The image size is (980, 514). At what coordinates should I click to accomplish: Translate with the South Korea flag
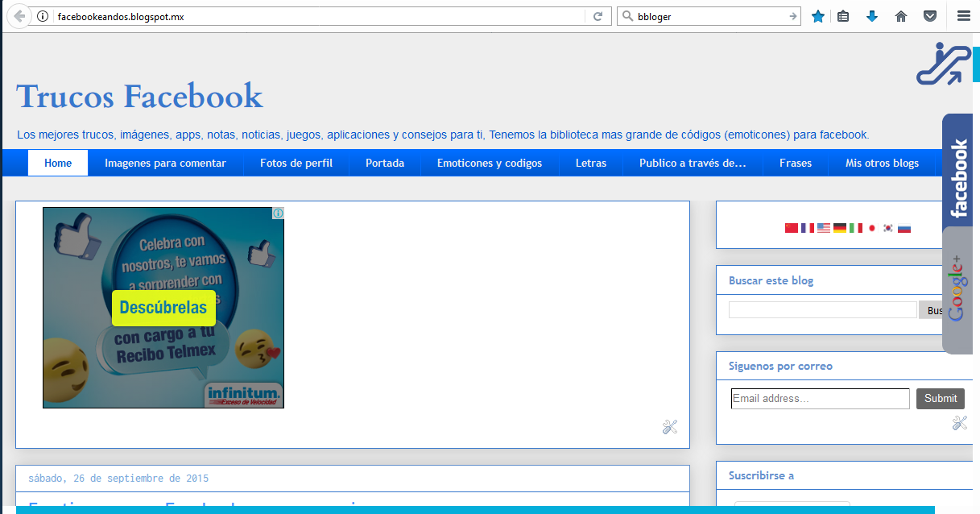coord(888,228)
